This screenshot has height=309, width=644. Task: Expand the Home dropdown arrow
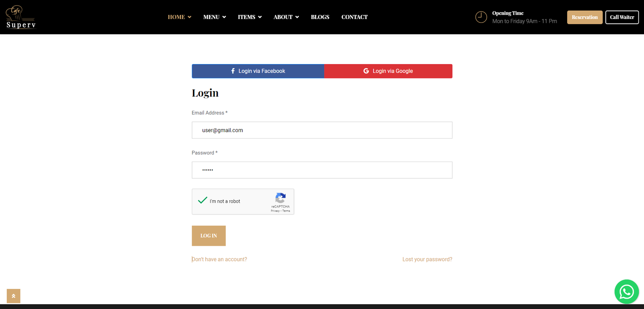(190, 17)
